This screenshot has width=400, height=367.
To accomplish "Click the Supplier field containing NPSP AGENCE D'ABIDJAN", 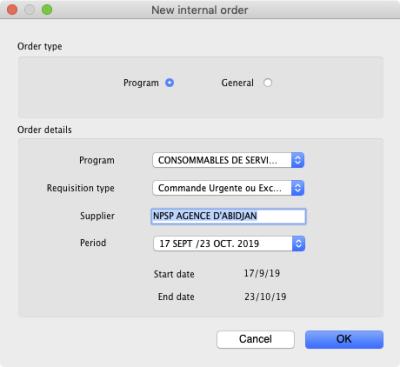I will tap(228, 216).
